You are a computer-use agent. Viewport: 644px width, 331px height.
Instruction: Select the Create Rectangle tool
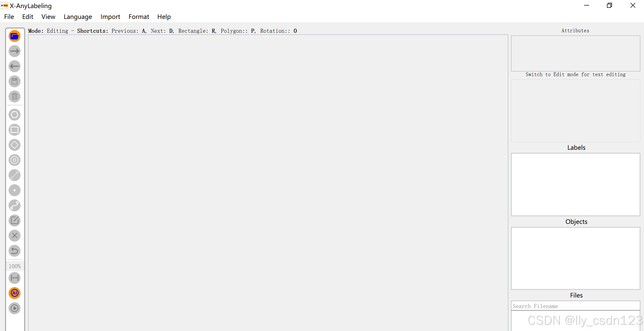coord(15,130)
